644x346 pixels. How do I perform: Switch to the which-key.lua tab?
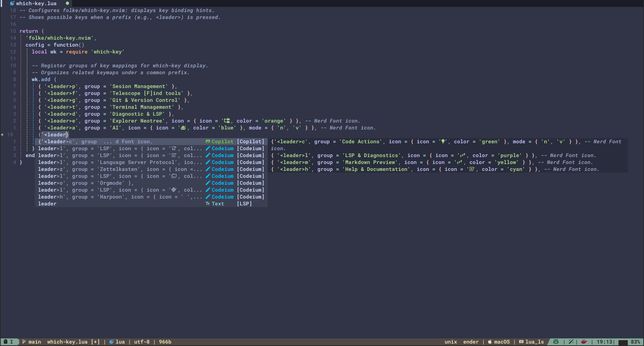(x=36, y=3)
